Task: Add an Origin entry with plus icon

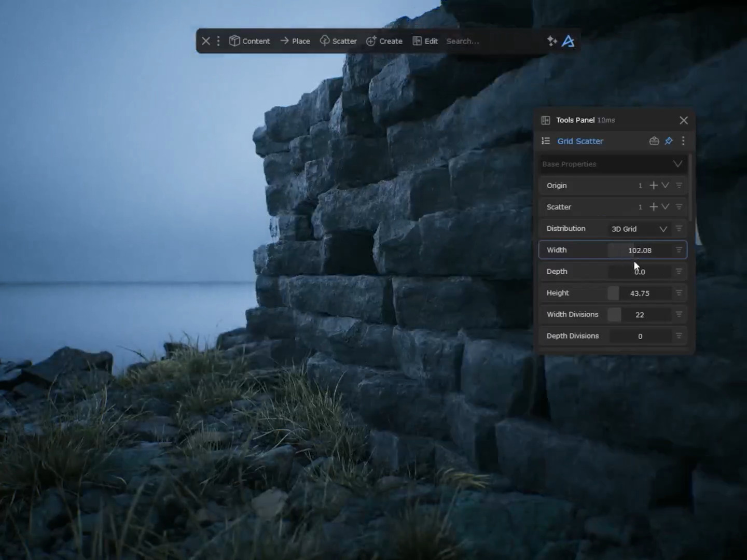Action: pos(654,186)
